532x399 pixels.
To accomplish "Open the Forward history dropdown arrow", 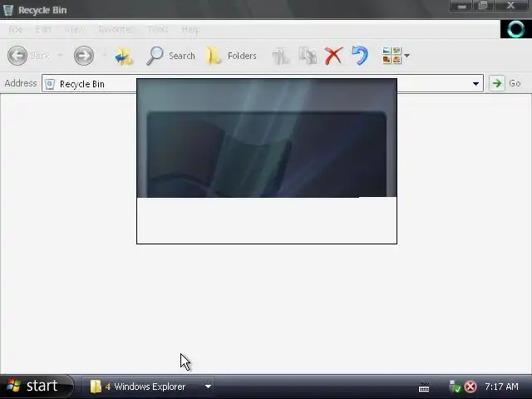I will (105, 55).
